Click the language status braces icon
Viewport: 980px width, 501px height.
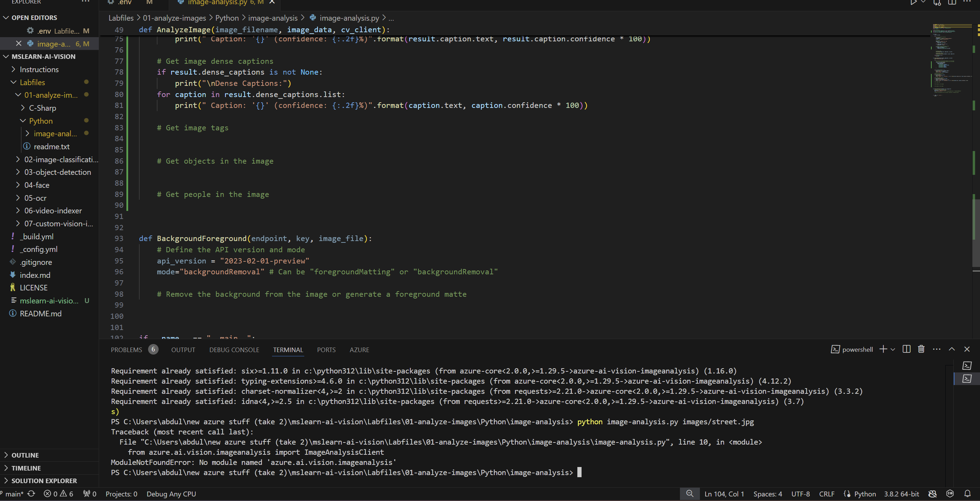tap(847, 494)
